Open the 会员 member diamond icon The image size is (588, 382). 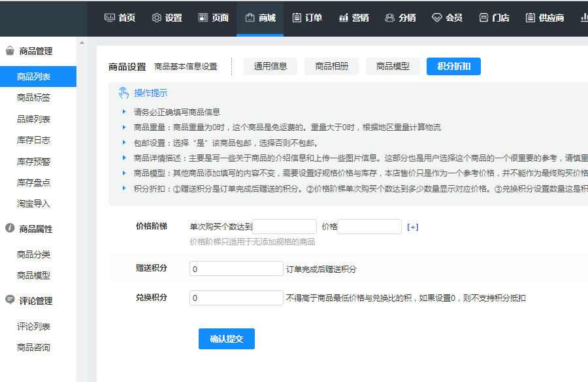click(x=437, y=18)
